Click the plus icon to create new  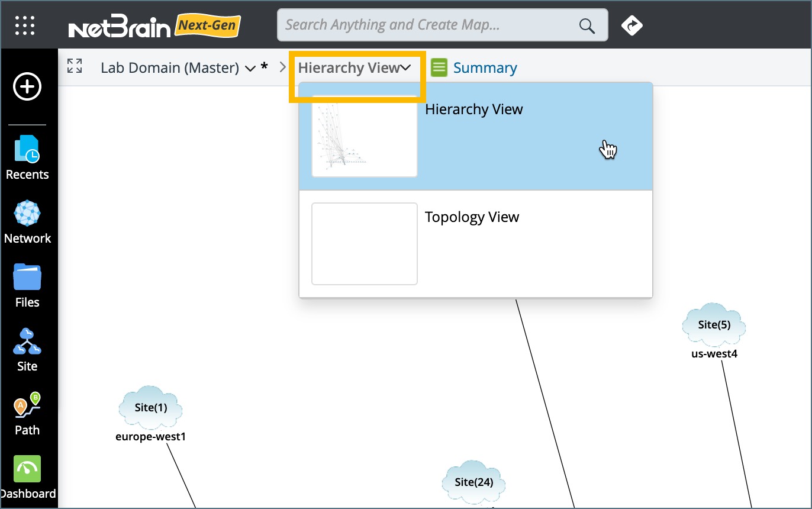coord(27,86)
